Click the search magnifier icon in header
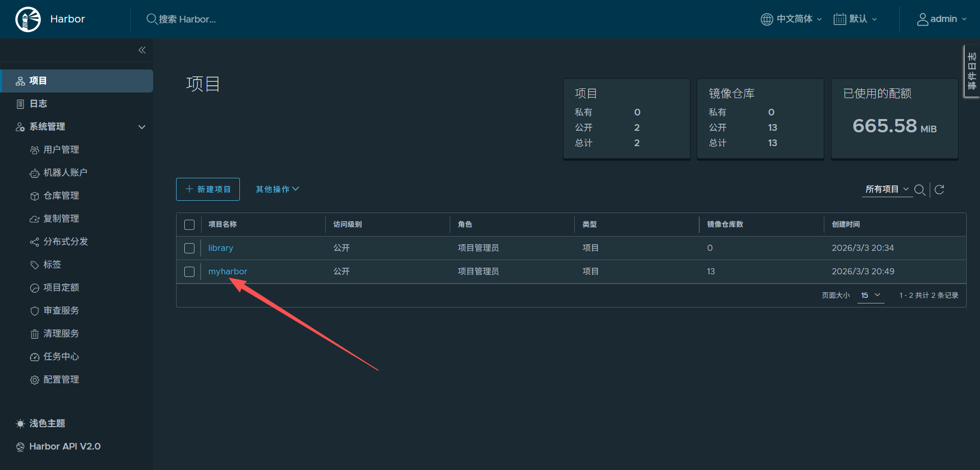980x470 pixels. pos(152,19)
